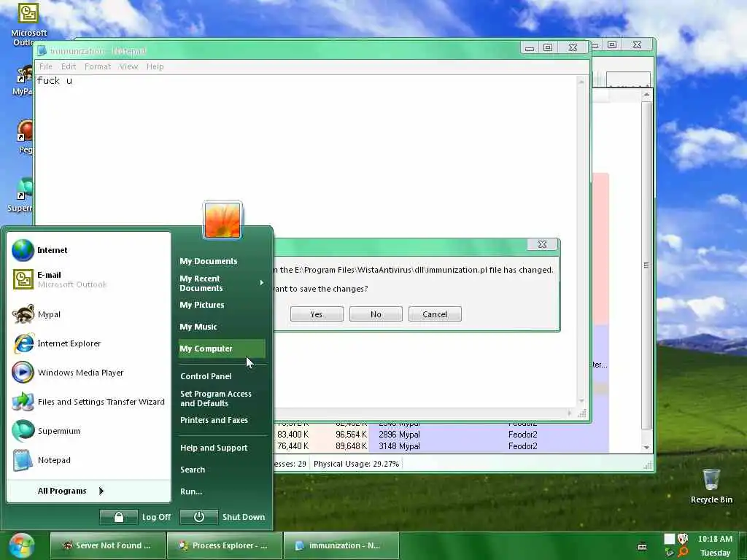Click the keyboard icon in taskbar tray
Screen dimensions: 747x560
[x=642, y=546]
